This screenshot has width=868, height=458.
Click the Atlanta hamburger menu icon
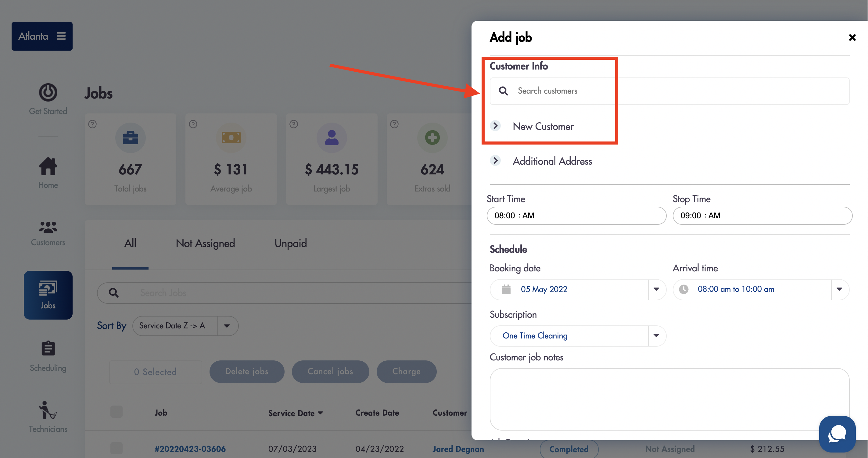[x=61, y=36]
